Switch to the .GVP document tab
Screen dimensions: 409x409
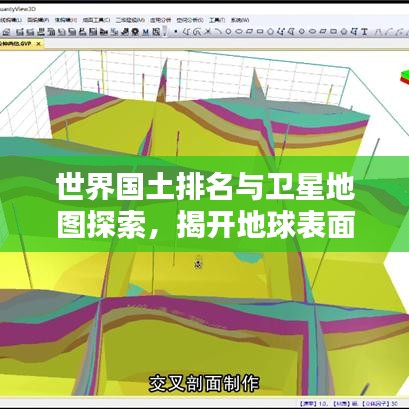pyautogui.click(x=16, y=44)
